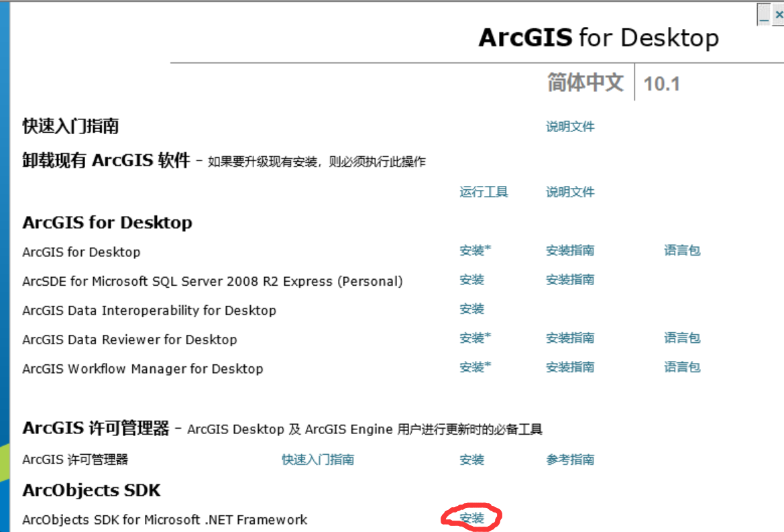Open 说明文件 for 快速入门指南
Image resolution: width=784 pixels, height=532 pixels.
pyautogui.click(x=570, y=127)
